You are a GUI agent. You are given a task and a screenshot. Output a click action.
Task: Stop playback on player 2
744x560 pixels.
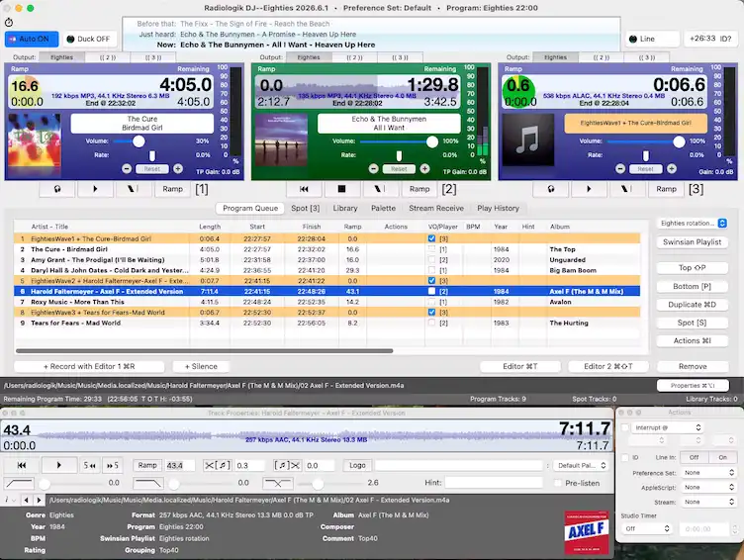pyautogui.click(x=341, y=189)
